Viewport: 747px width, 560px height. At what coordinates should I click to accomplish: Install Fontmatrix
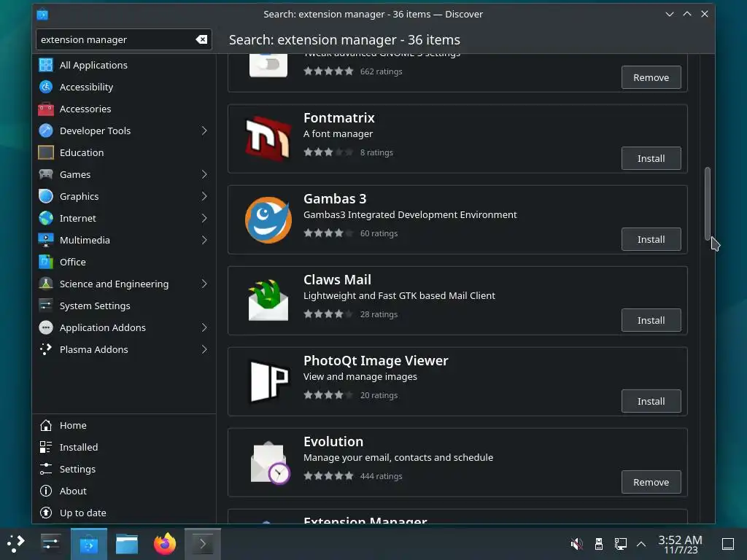tap(651, 158)
